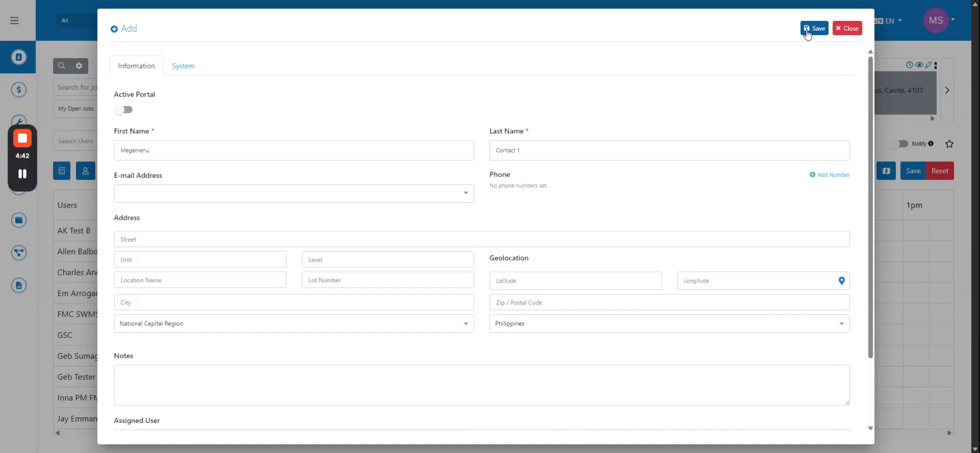This screenshot has height=453, width=980.
Task: Switch to the Information tab
Action: pyautogui.click(x=136, y=66)
